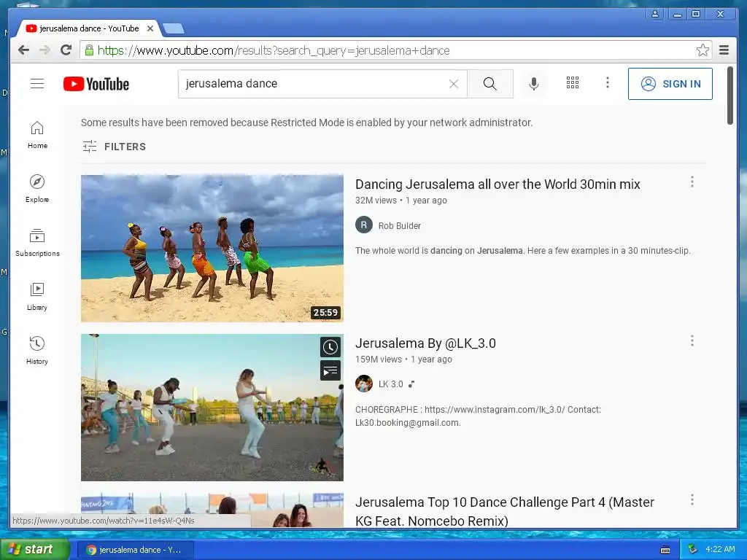Open more options for Jerusalema By @LK_3.0
The image size is (747, 560).
click(692, 341)
